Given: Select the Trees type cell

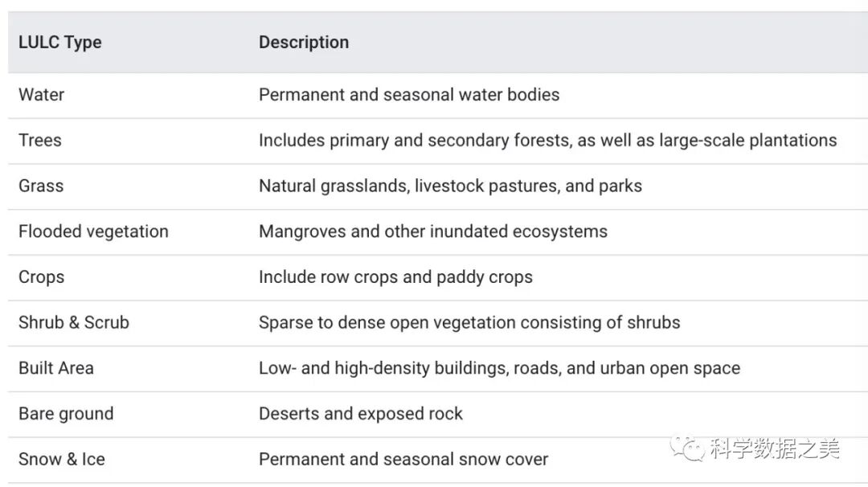Looking at the screenshot, I should coord(40,141).
